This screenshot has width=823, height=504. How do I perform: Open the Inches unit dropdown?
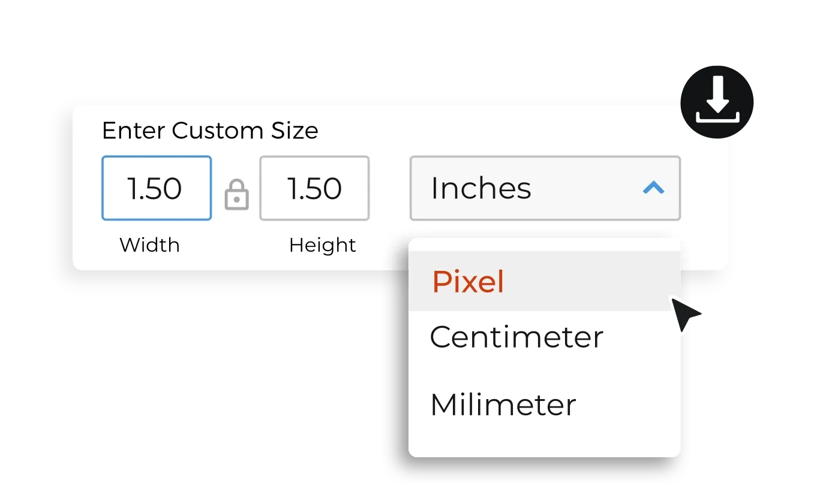pyautogui.click(x=545, y=188)
